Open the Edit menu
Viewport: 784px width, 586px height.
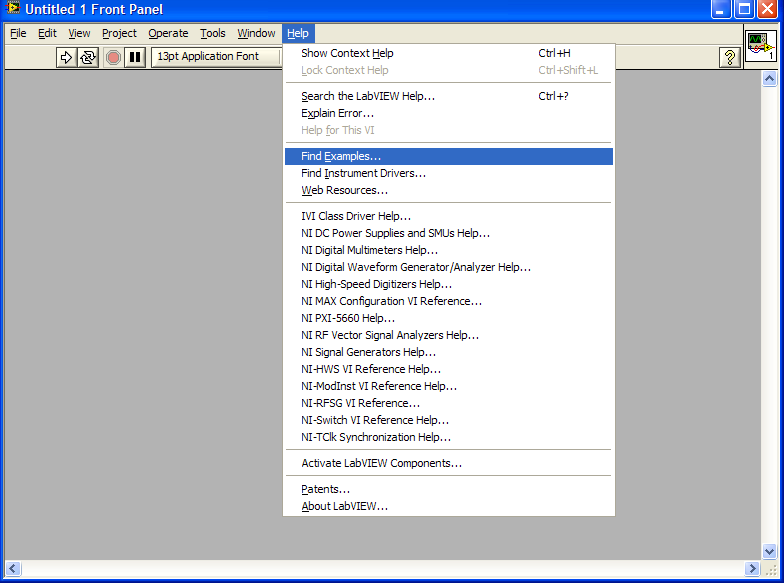(x=47, y=34)
